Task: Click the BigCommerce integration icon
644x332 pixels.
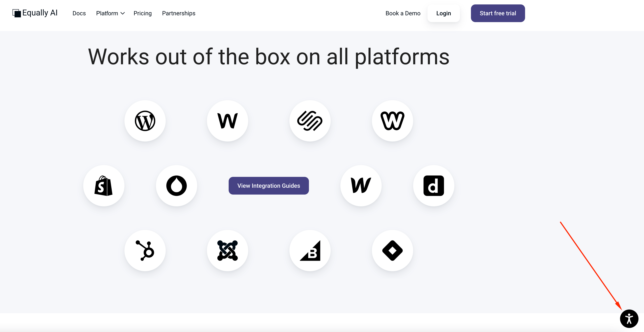Action: pyautogui.click(x=310, y=250)
